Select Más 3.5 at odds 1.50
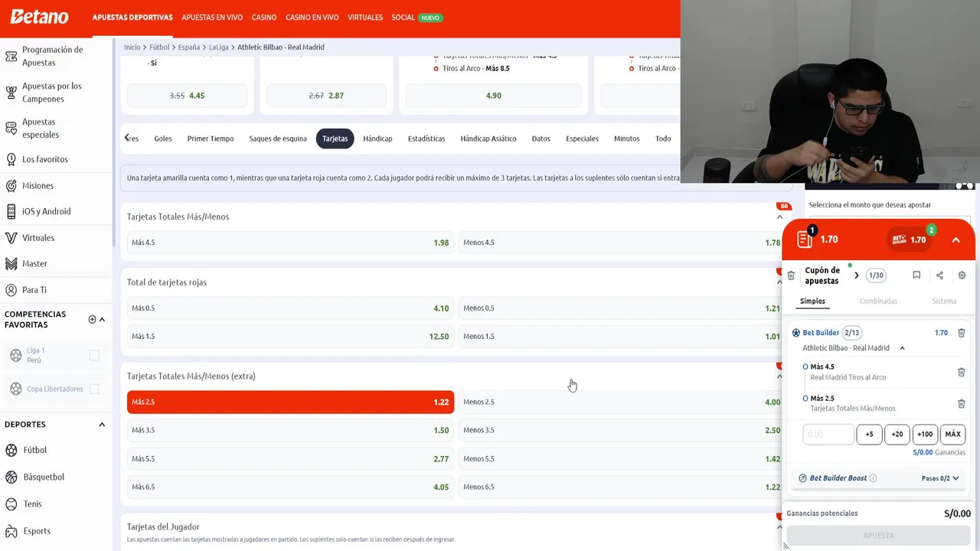The width and height of the screenshot is (980, 551). (x=290, y=430)
